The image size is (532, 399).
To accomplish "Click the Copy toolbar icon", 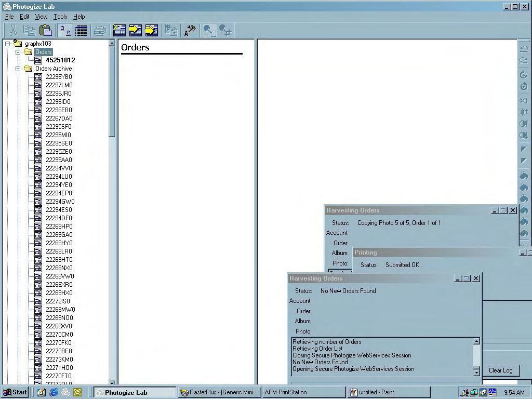I will pos(29,31).
